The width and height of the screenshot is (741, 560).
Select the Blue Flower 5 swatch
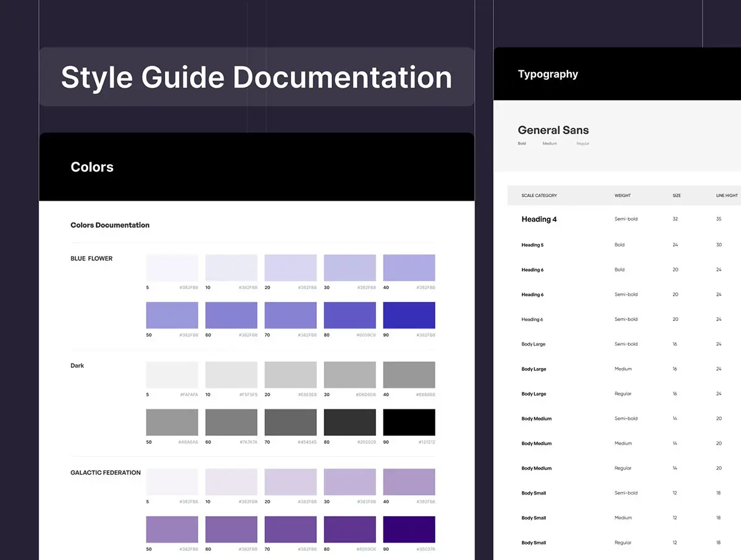[x=172, y=267]
